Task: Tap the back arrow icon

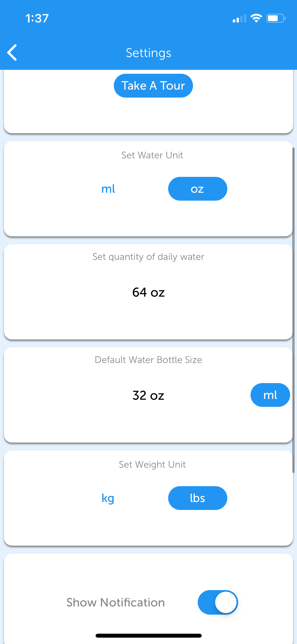Action: pos(12,53)
